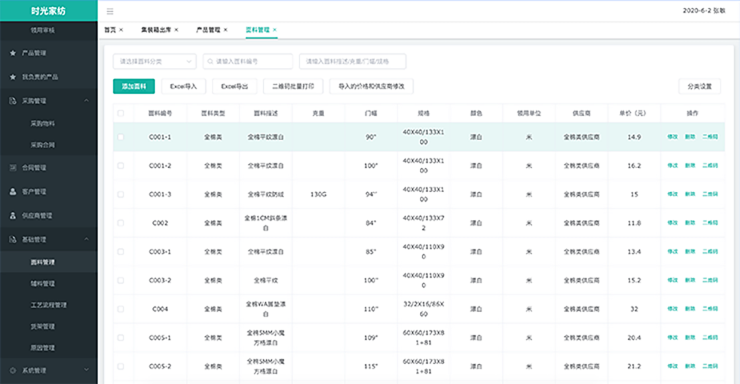
Task: Open 面料管理 in the sidebar menu
Action: [42, 262]
